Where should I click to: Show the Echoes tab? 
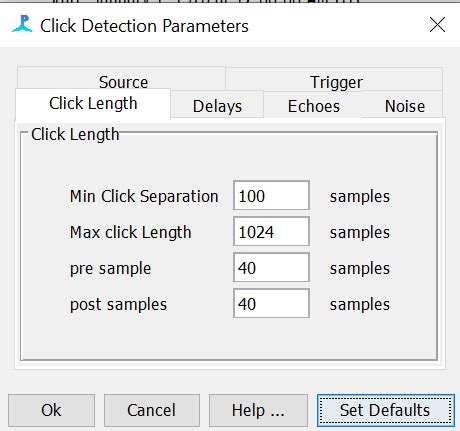coord(314,105)
